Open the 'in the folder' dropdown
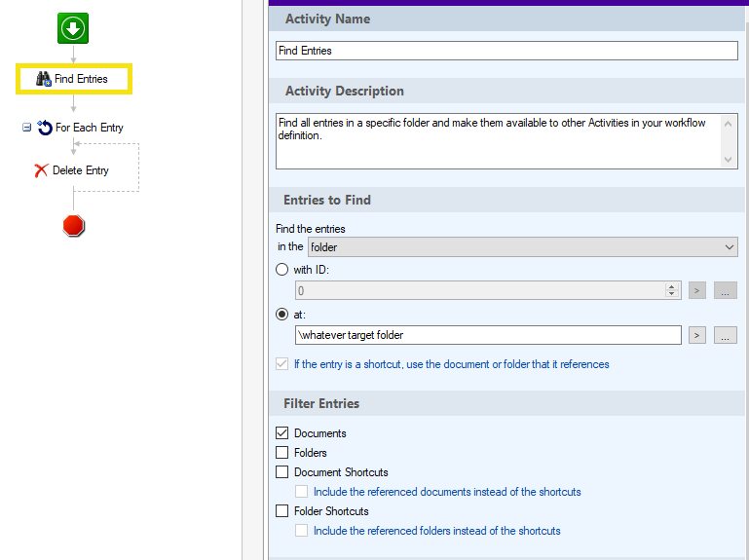 coord(523,247)
